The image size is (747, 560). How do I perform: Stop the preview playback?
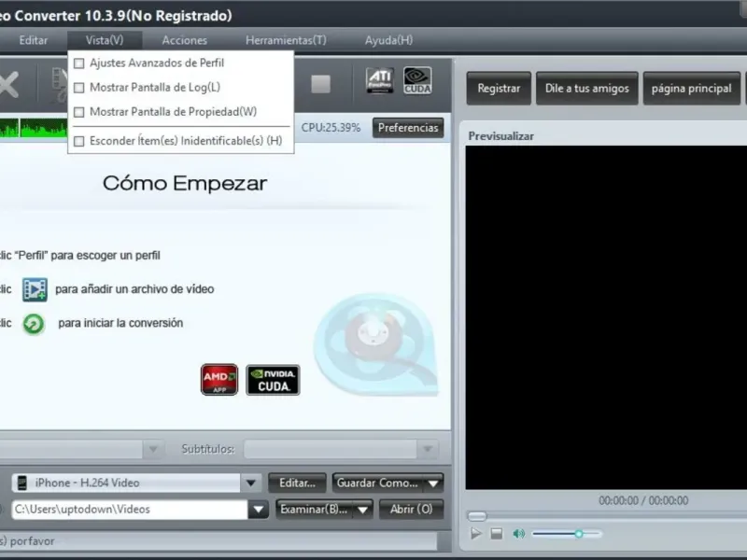click(497, 533)
